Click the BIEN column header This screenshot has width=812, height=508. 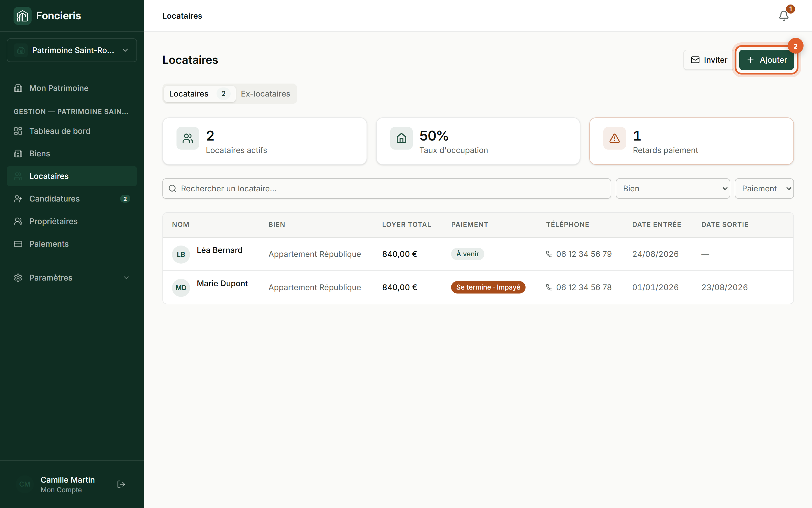[277, 224]
